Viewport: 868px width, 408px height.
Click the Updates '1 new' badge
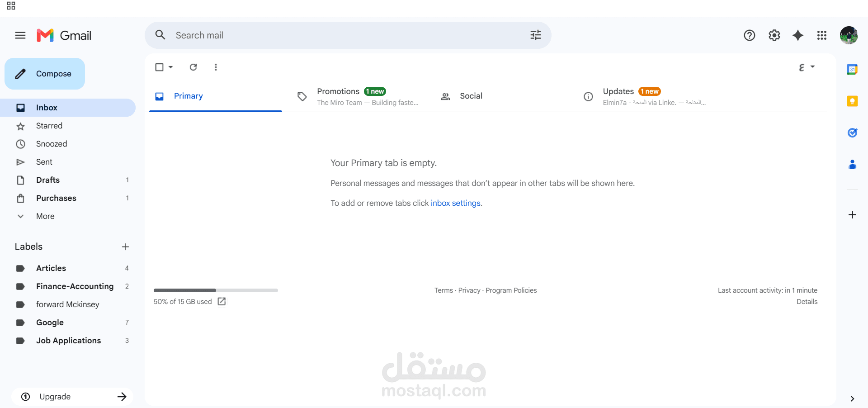click(650, 91)
